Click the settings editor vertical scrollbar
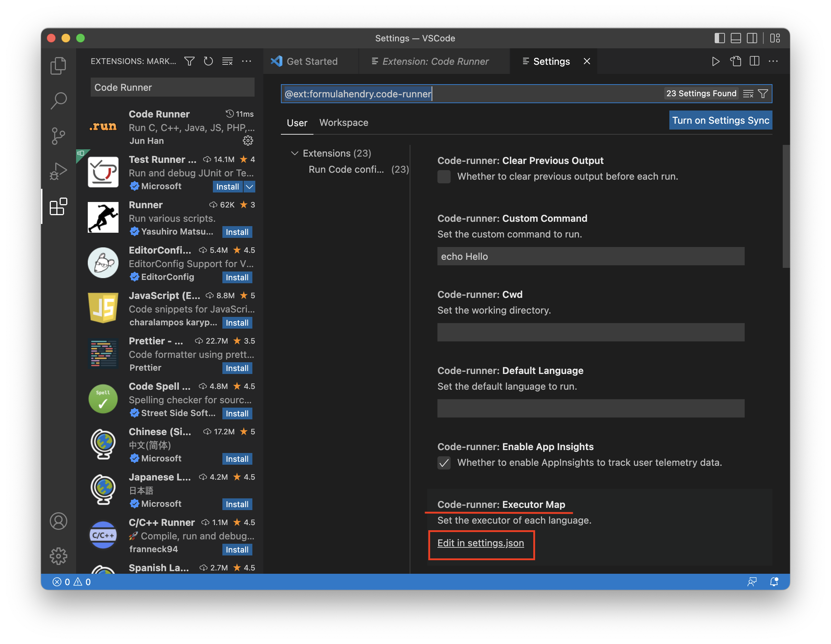 pos(786,206)
